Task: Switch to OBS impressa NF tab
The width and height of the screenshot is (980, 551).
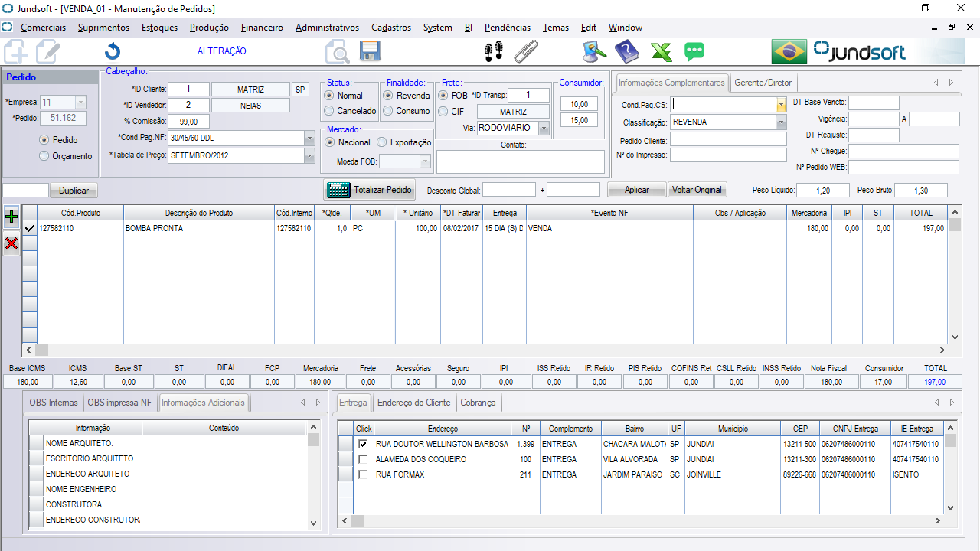Action: point(119,403)
